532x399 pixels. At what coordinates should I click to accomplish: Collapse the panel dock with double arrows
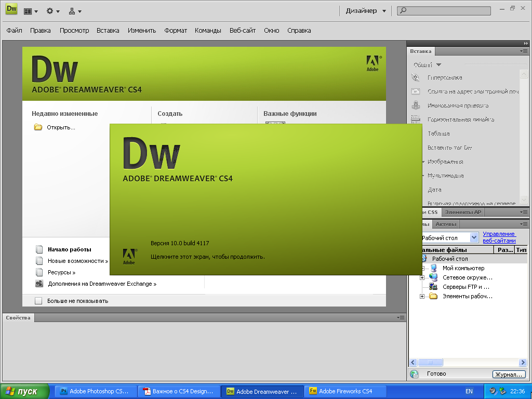pos(526,44)
